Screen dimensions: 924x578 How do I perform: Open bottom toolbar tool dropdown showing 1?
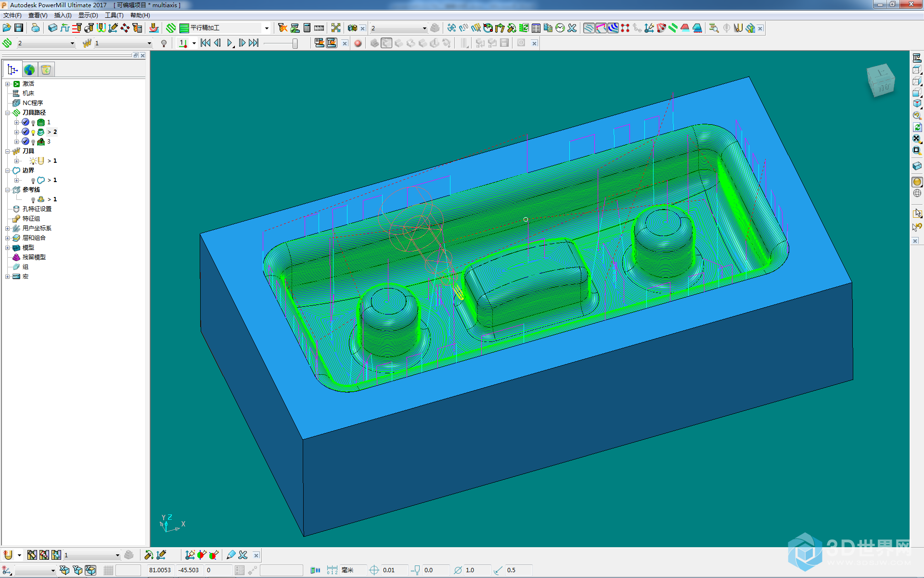pyautogui.click(x=117, y=555)
